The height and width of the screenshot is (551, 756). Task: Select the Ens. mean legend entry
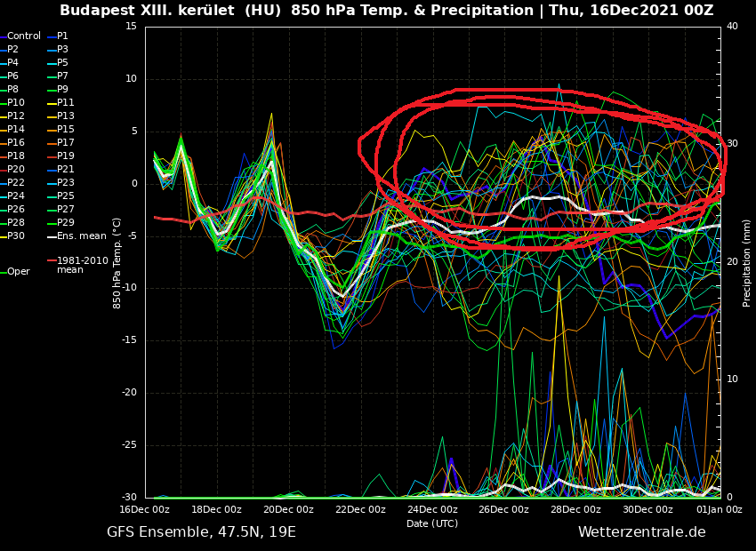(x=81, y=236)
